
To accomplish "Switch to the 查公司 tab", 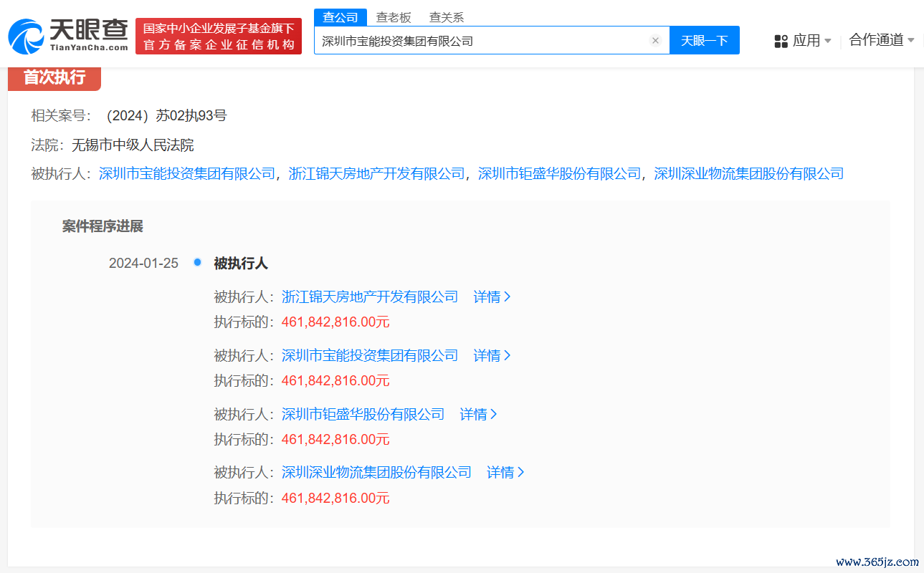I will pos(340,18).
